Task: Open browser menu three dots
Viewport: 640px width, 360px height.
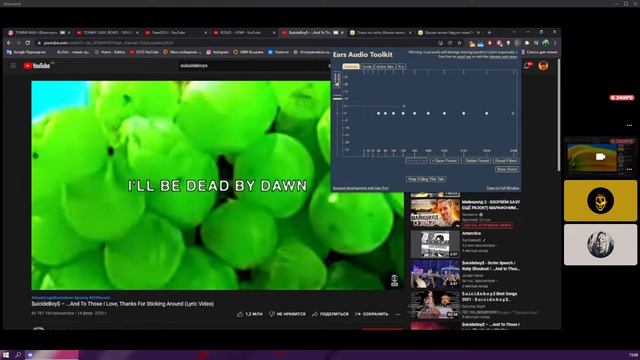Action: [x=555, y=43]
